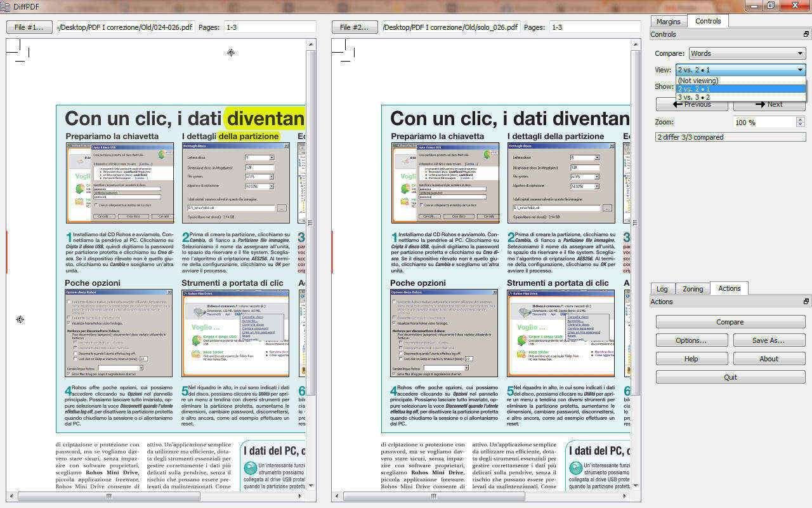
Task: Open the Compare mode dropdown showing Words
Action: coord(747,53)
